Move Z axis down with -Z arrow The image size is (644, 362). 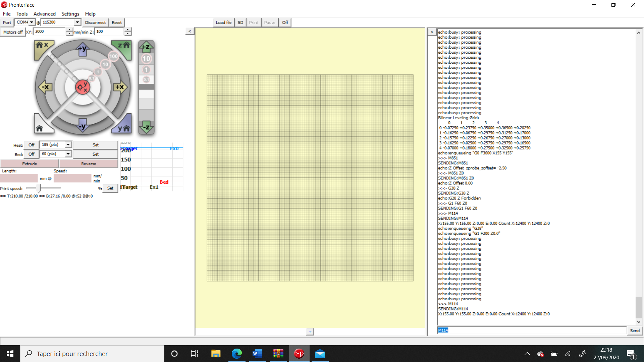pos(146,127)
